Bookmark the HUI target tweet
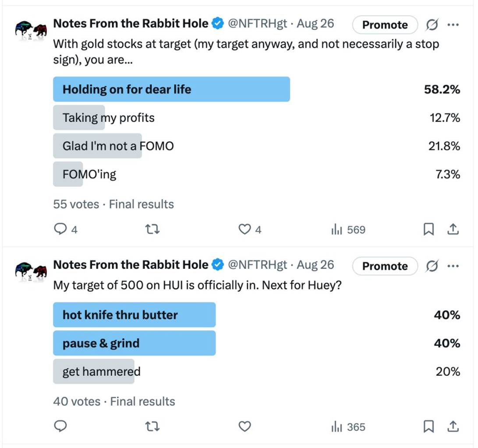478x448 pixels. [428, 426]
